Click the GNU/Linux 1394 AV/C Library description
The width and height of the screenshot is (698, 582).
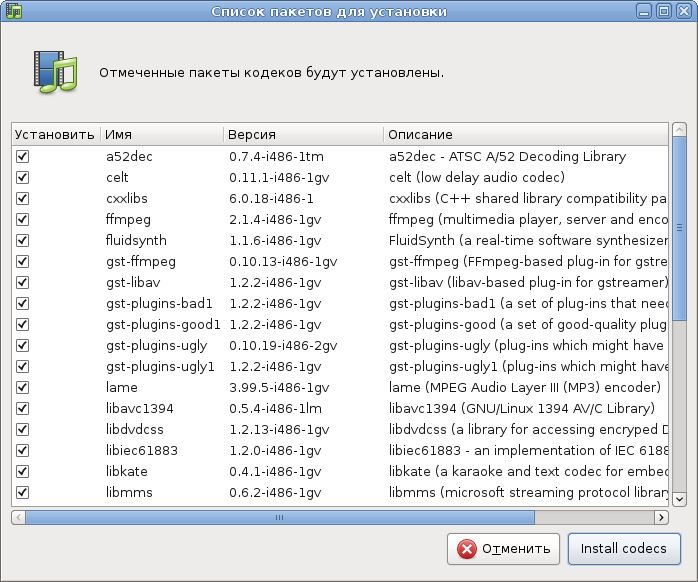point(522,408)
